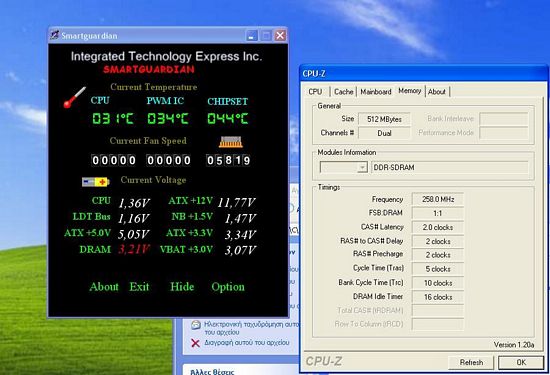Click the red X delete icon in background window
The image size is (550, 375).
point(195,343)
